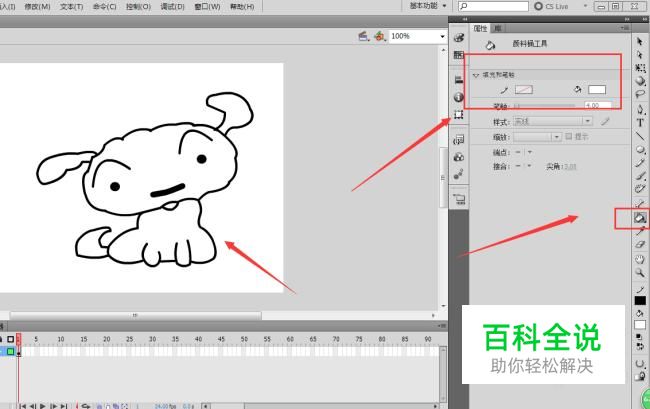Go to the first frame button
Viewport: 650px width, 409px height.
click(x=23, y=406)
